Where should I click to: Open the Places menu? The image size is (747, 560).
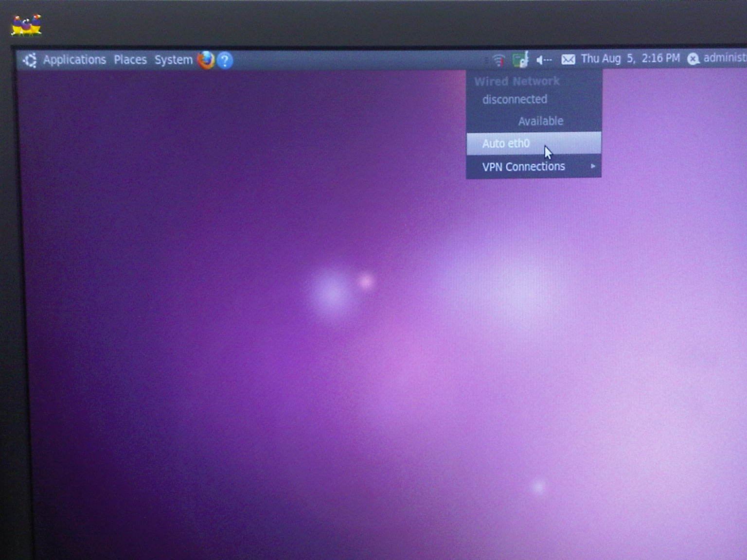(x=130, y=60)
